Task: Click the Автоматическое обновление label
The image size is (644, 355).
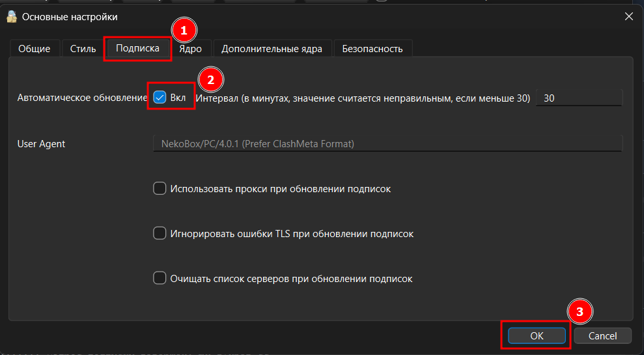Action: [x=83, y=98]
